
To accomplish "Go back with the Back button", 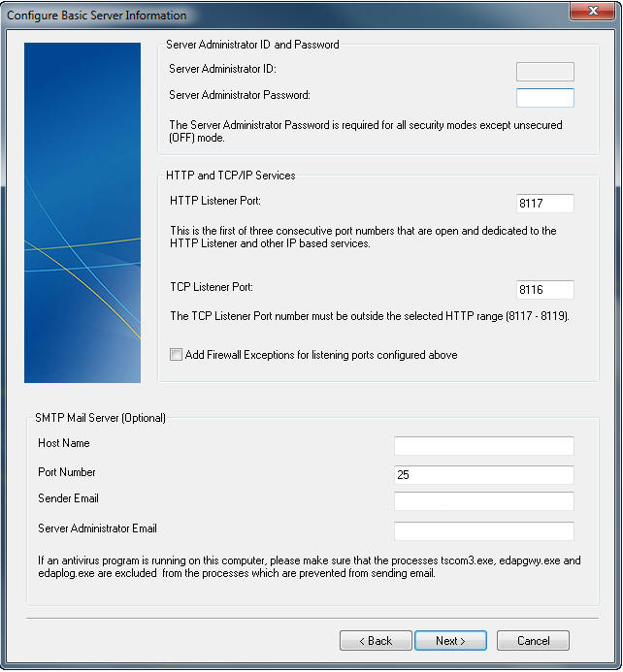I will click(x=376, y=640).
